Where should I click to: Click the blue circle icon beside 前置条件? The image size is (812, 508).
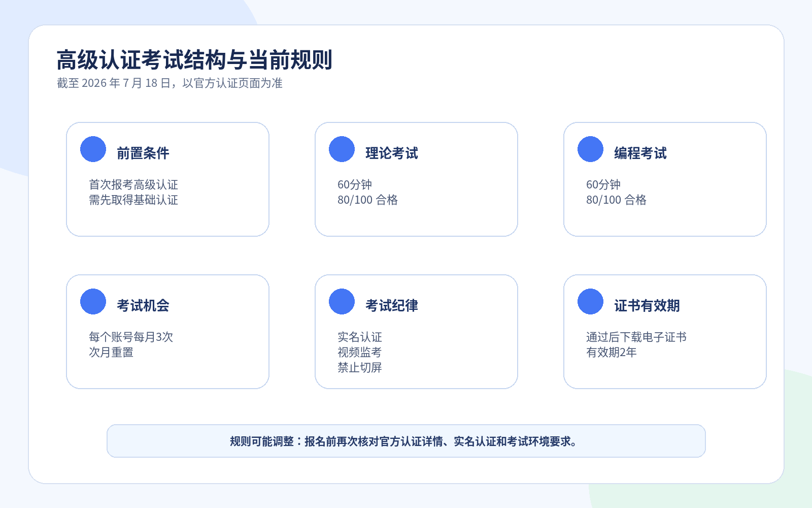click(93, 149)
